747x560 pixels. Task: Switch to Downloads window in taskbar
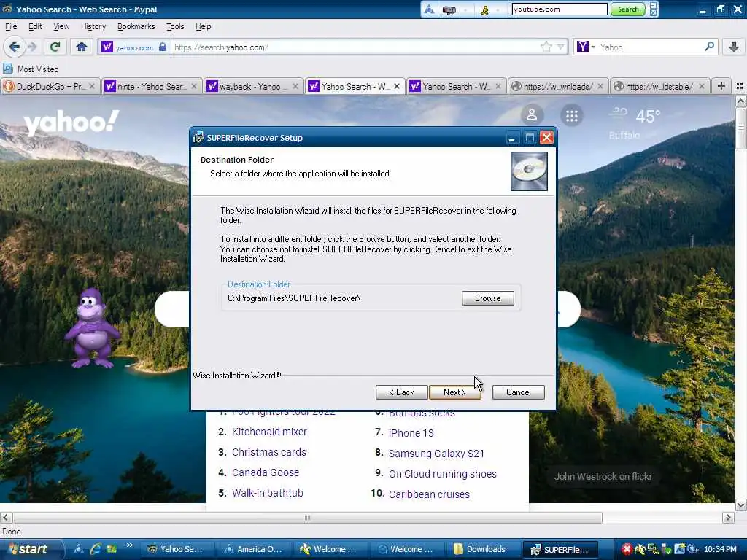(484, 549)
